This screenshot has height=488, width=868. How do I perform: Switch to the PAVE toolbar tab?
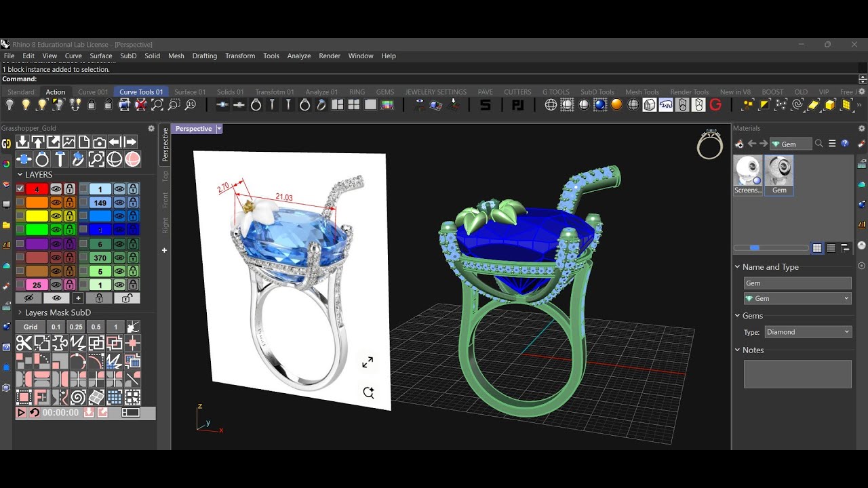485,92
